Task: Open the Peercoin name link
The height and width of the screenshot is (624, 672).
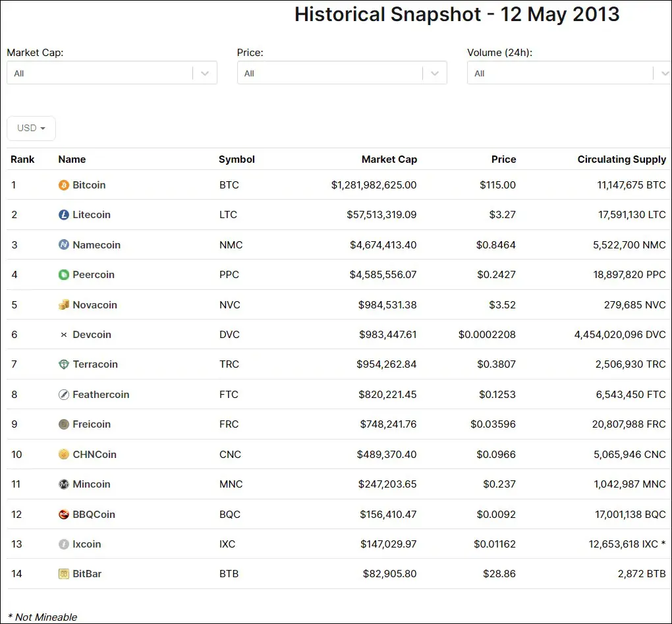Action: coord(94,275)
